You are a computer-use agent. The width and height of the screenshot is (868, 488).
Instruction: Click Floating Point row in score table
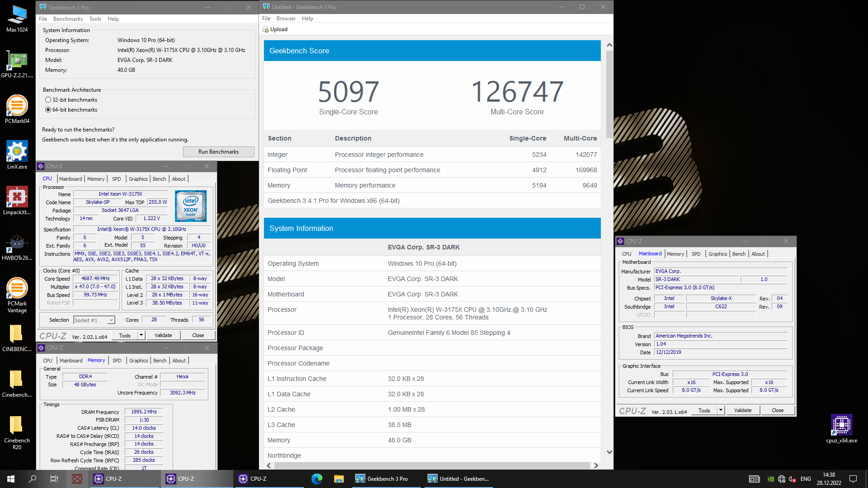coord(432,170)
